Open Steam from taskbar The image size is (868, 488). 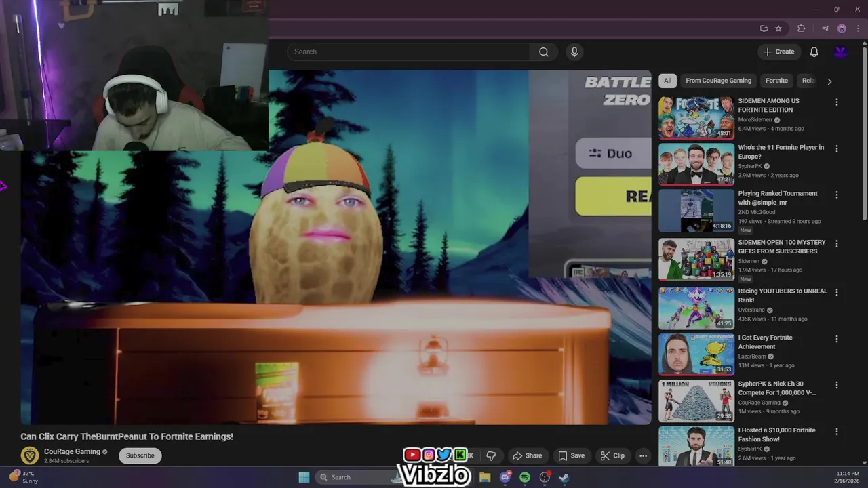click(x=564, y=477)
